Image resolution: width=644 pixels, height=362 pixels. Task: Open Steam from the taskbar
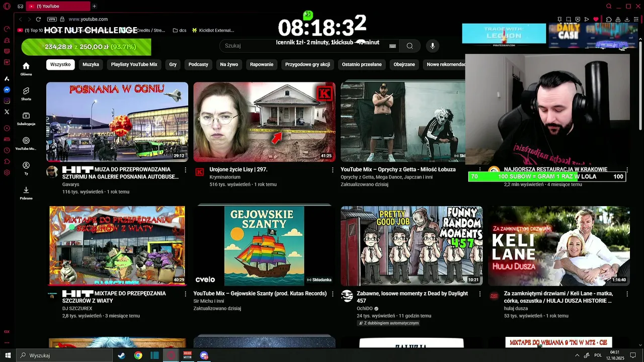[x=121, y=355]
